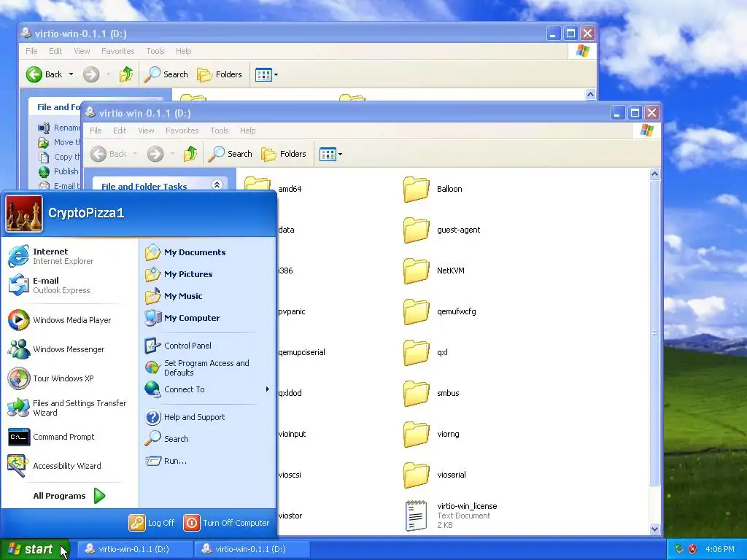Click Up folder icon in front window

[190, 154]
